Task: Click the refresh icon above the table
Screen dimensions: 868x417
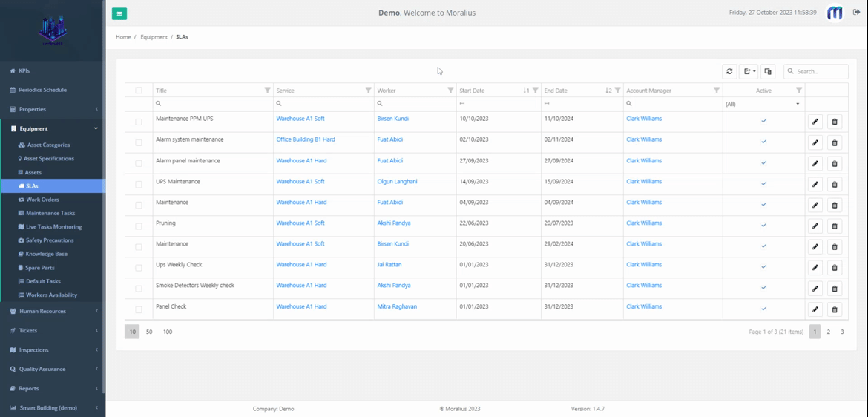Action: [x=729, y=71]
